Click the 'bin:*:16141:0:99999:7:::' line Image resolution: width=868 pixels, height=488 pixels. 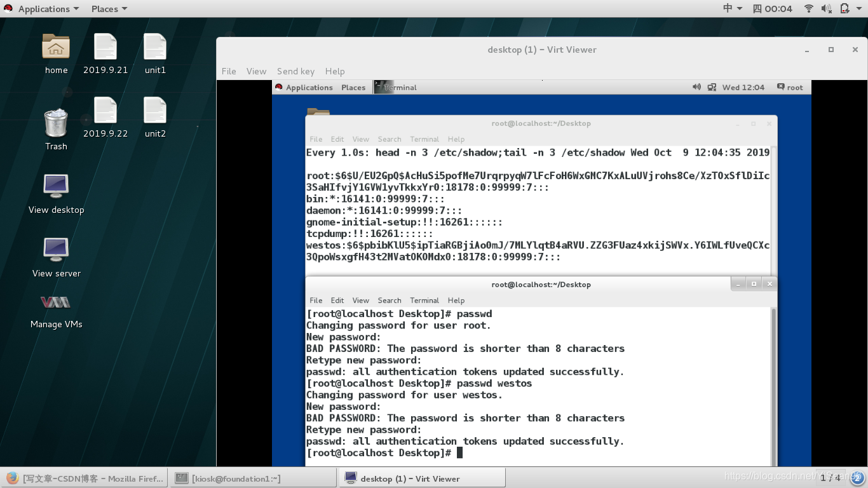tap(376, 199)
